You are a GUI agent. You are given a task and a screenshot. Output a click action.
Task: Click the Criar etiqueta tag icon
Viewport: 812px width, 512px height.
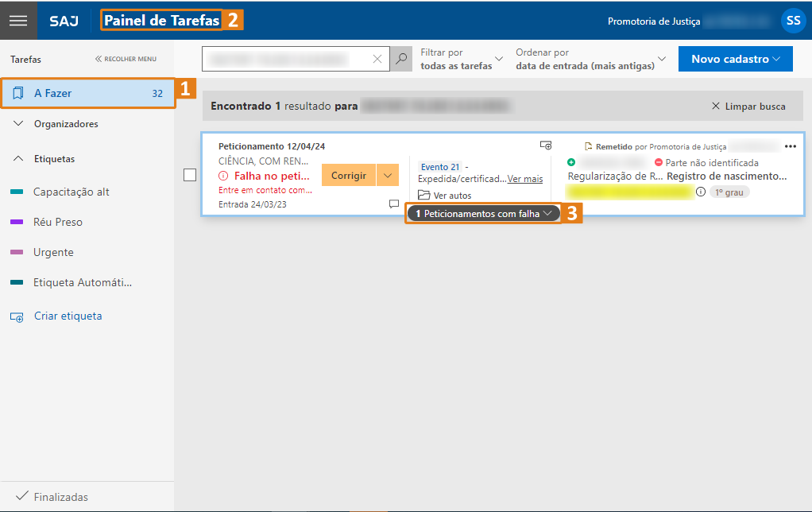17,316
